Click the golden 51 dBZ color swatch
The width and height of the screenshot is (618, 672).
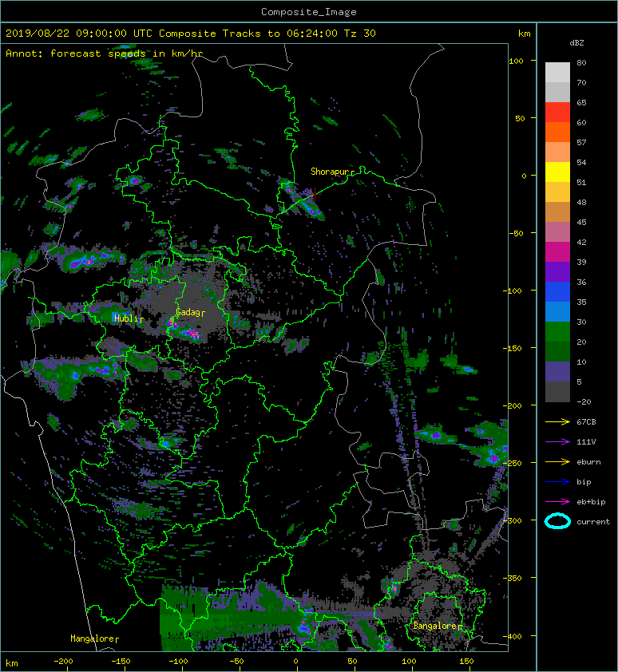point(557,192)
